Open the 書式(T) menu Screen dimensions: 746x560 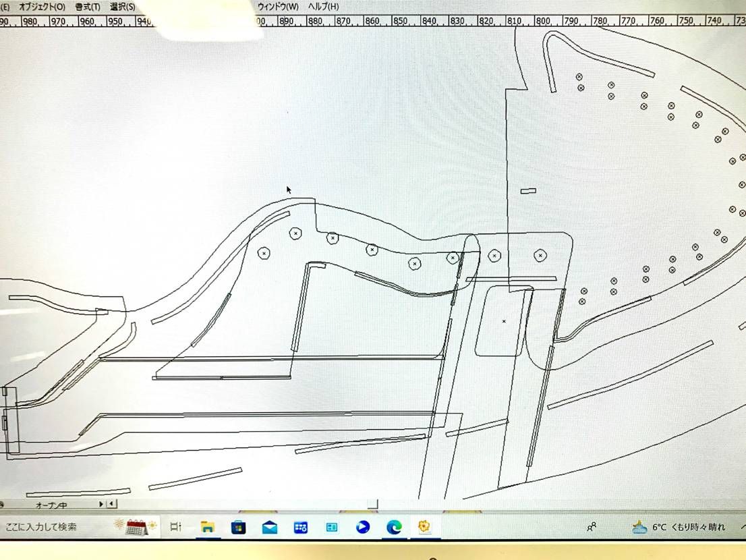coord(87,7)
